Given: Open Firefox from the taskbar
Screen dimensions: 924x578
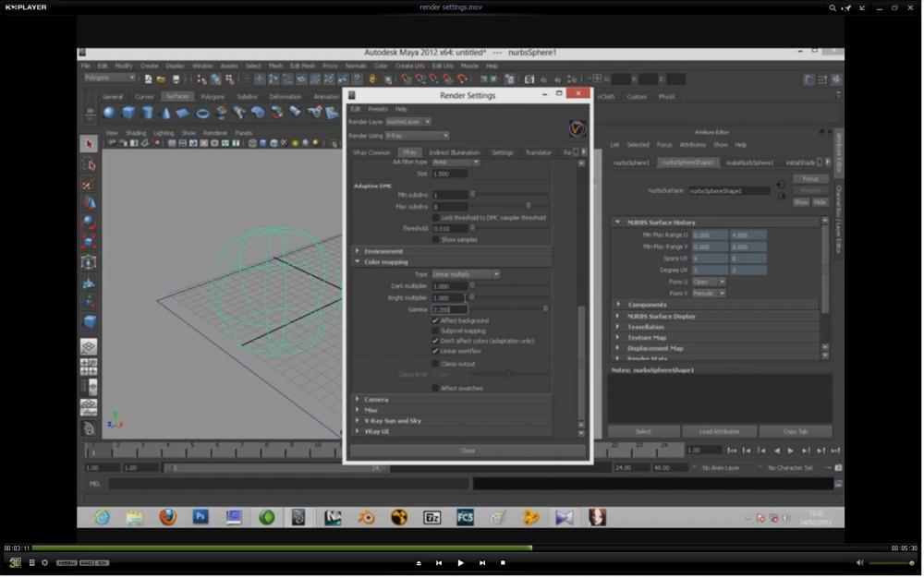Looking at the screenshot, I should click(x=168, y=517).
